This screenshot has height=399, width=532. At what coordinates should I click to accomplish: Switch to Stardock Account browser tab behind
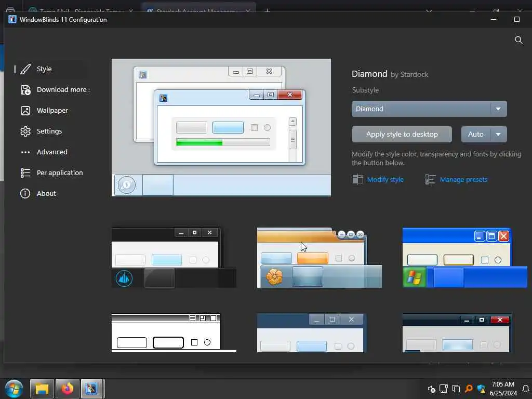click(198, 9)
